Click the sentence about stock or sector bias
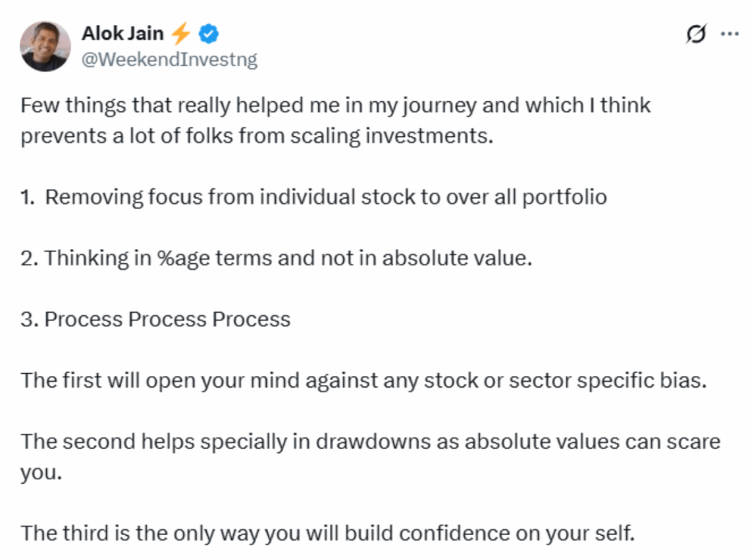 (x=364, y=380)
